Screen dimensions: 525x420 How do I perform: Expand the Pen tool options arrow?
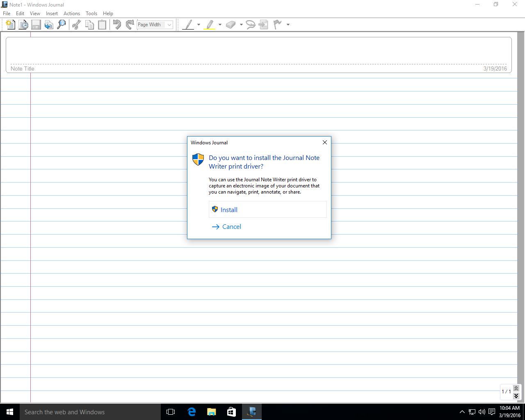tap(199, 25)
